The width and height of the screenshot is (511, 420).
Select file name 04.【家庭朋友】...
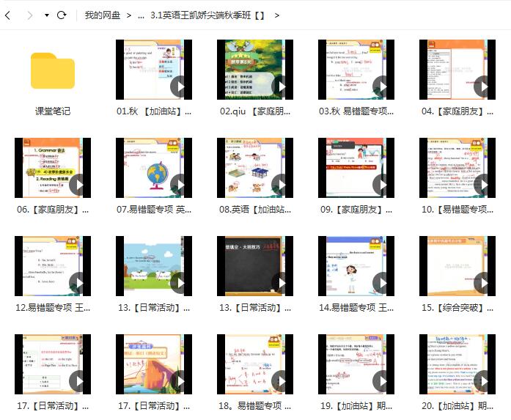pyautogui.click(x=457, y=111)
